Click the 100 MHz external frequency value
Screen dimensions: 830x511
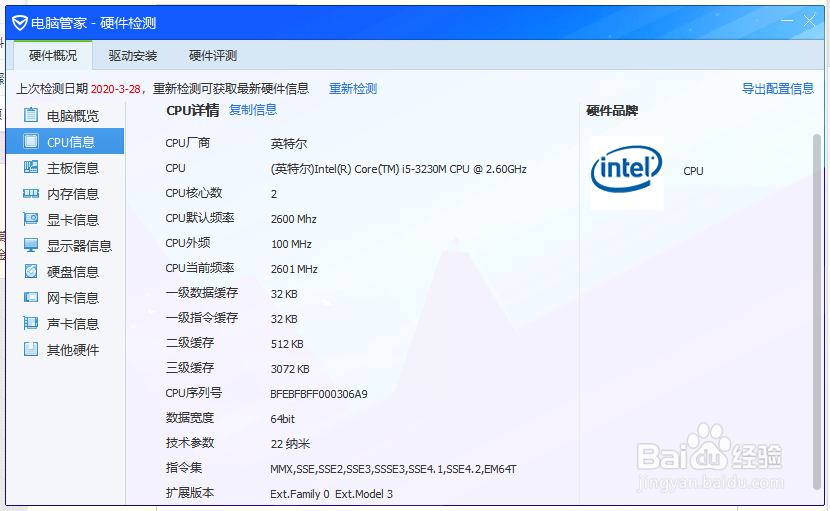pos(291,244)
